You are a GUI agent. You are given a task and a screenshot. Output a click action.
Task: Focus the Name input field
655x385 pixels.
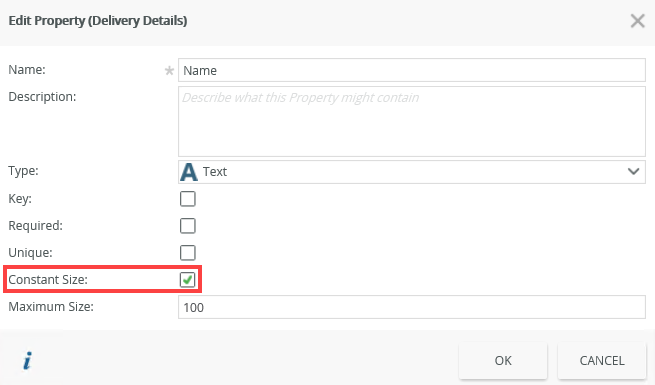pyautogui.click(x=412, y=70)
